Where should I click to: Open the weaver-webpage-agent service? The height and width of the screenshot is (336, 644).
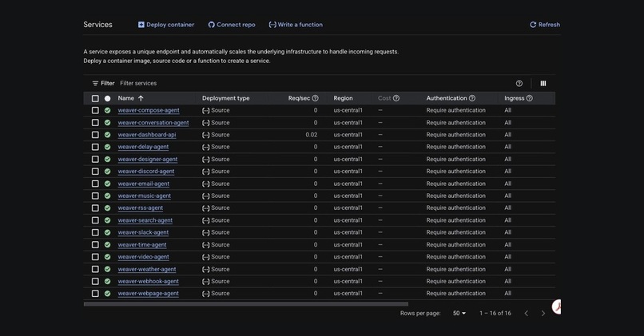[x=149, y=294]
